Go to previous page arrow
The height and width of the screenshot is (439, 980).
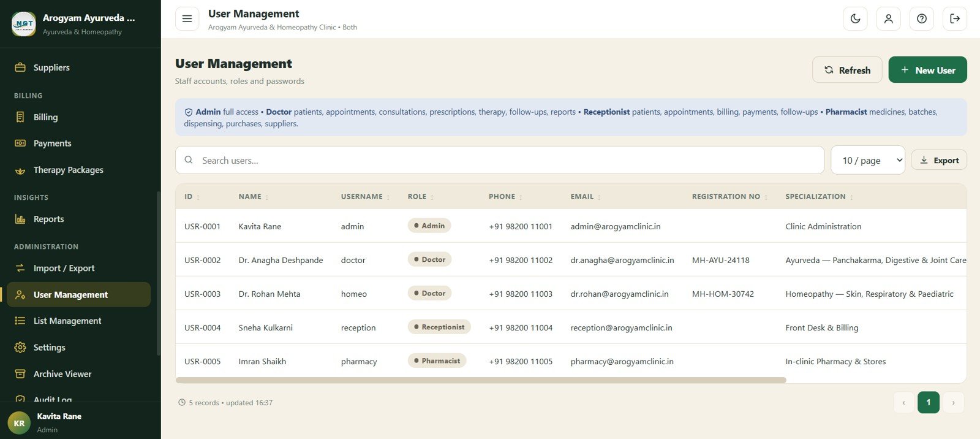pyautogui.click(x=903, y=402)
